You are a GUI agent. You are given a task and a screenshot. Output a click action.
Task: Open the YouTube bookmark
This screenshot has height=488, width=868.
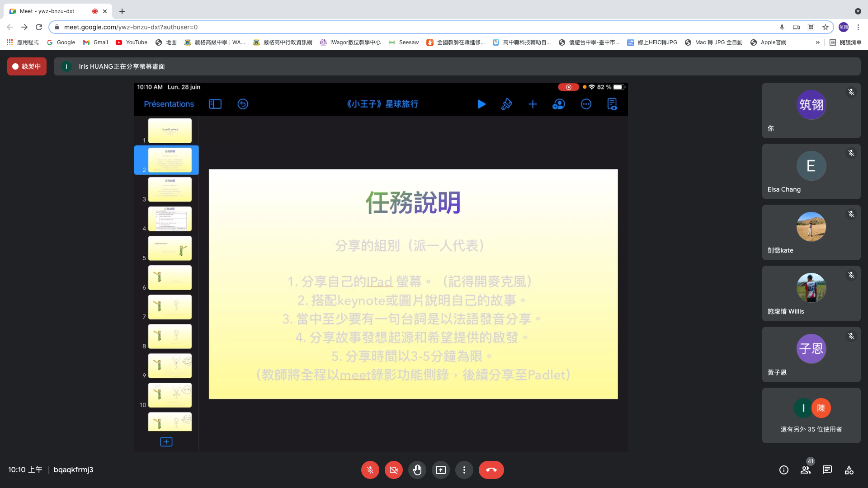point(132,42)
